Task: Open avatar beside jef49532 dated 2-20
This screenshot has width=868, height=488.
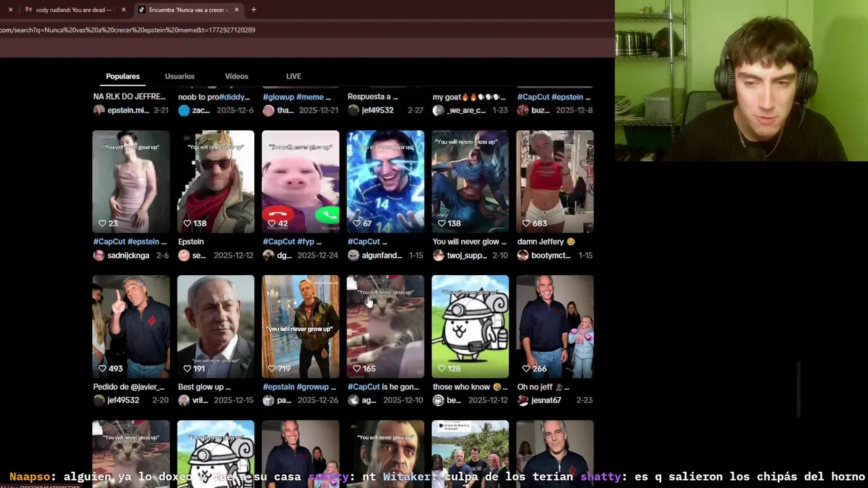Action: [x=99, y=401]
